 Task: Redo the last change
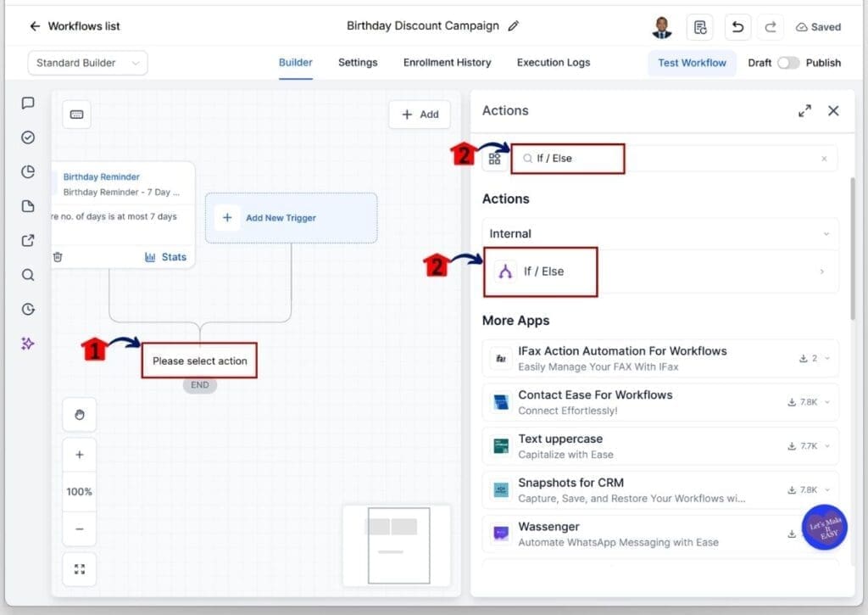point(770,27)
